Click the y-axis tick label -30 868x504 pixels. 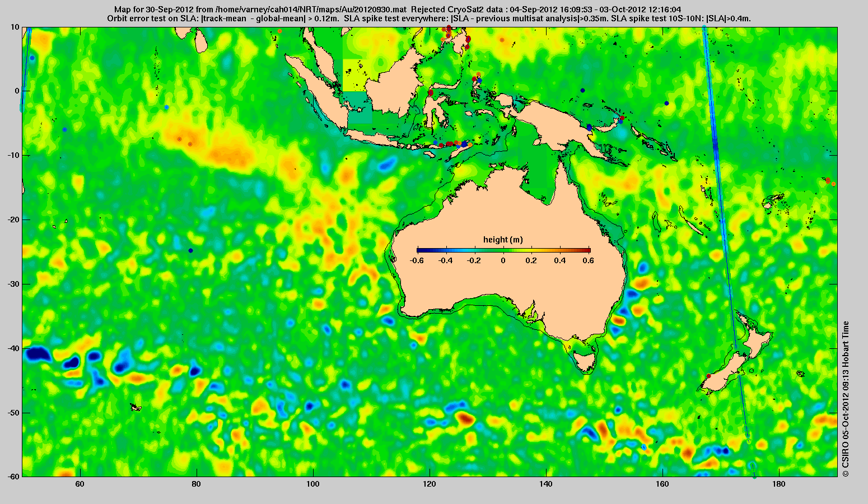tap(13, 284)
